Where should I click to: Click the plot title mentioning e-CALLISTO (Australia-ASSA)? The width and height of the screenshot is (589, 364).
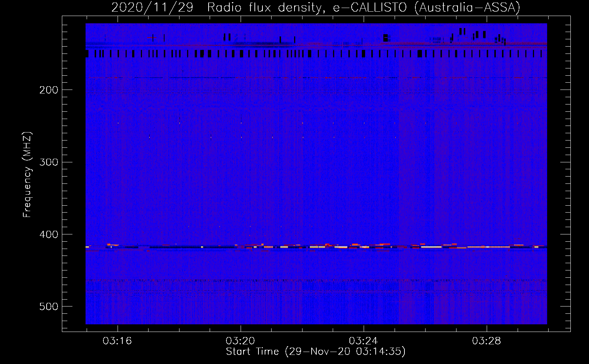(316, 7)
